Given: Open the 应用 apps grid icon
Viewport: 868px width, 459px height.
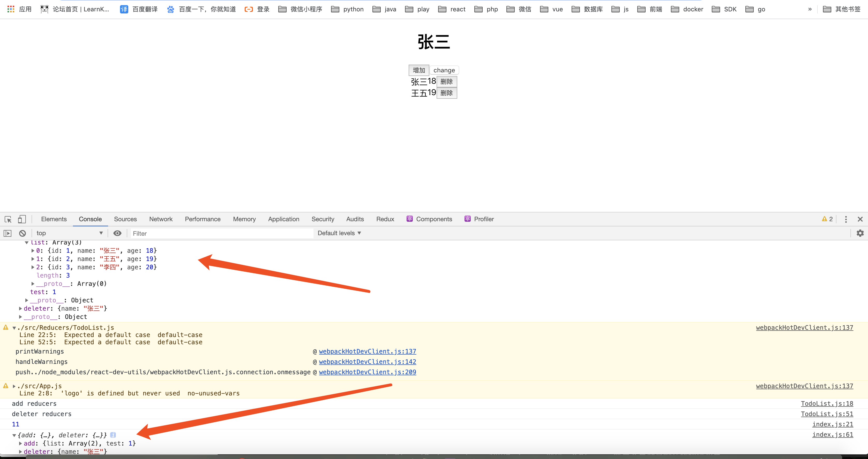Looking at the screenshot, I should 11,9.
